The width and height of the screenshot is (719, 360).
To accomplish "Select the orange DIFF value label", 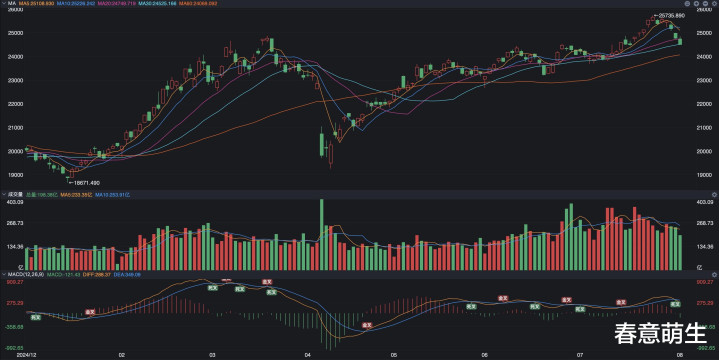I will pos(97,274).
